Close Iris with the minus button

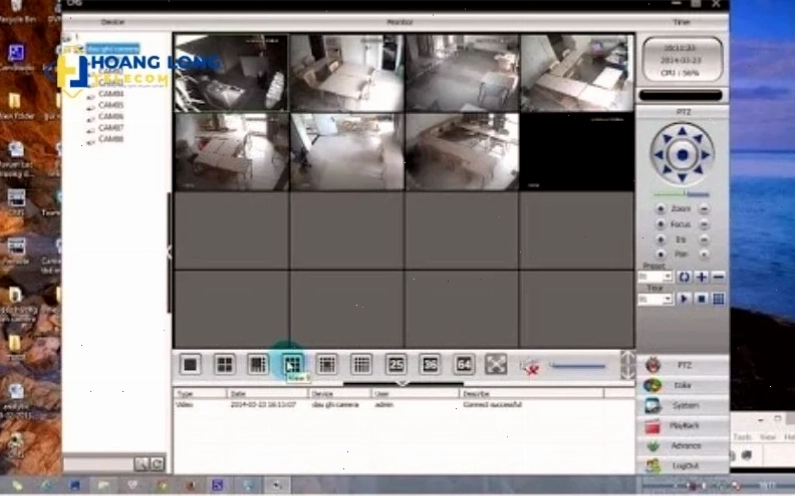[704, 239]
